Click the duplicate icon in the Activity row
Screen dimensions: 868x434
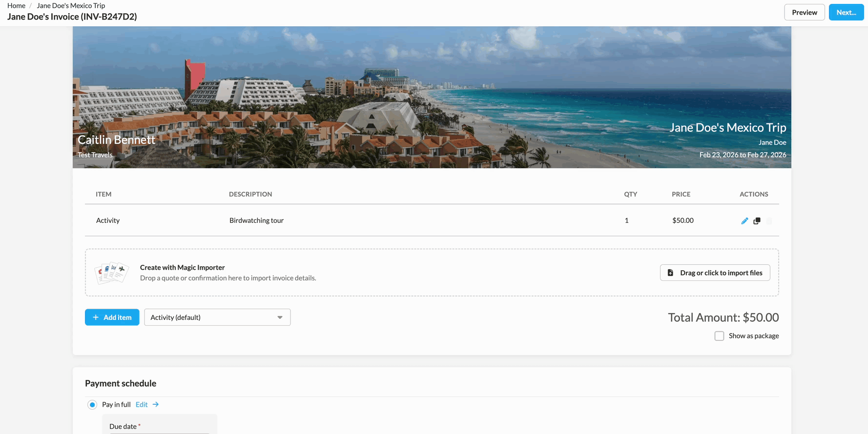tap(757, 221)
